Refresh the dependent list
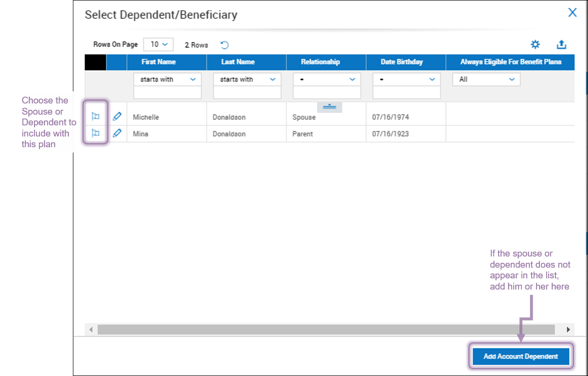 [x=225, y=45]
